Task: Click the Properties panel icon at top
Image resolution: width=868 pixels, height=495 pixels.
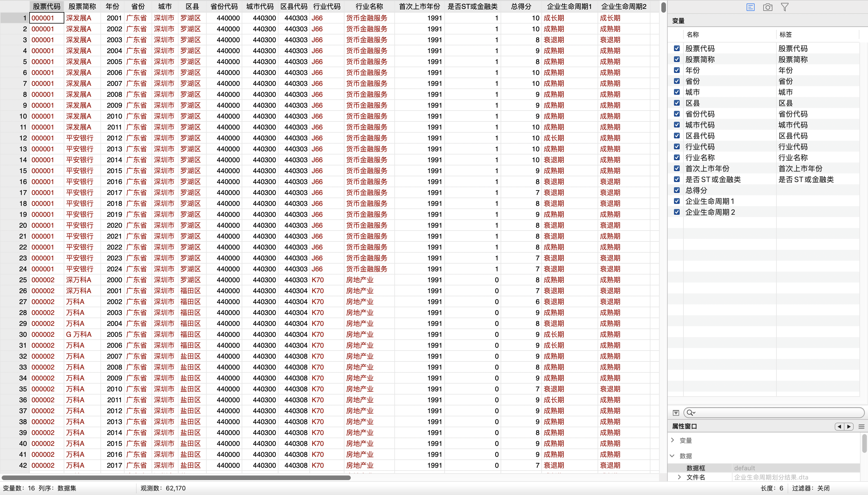Action: click(750, 7)
